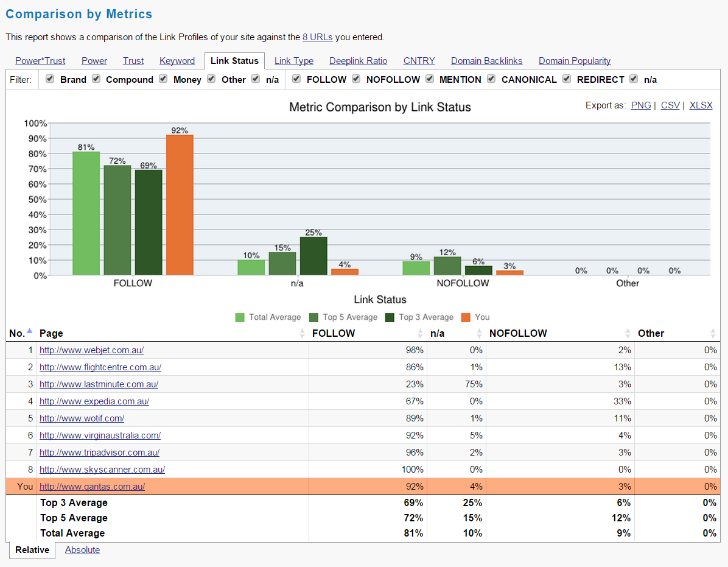This screenshot has height=567, width=728.
Task: Click the orange You legend swatch
Action: pos(466,317)
